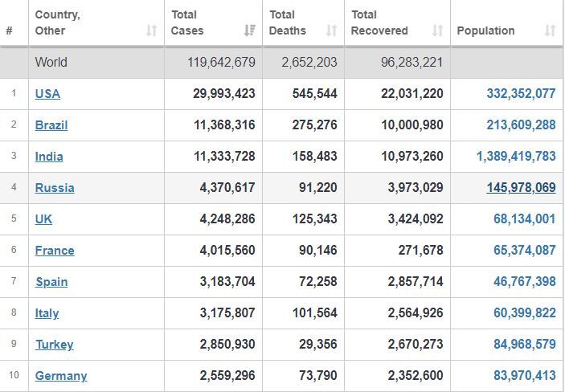The height and width of the screenshot is (392, 565).
Task: Click Russia's population 145,978,069 link
Action: tap(521, 188)
